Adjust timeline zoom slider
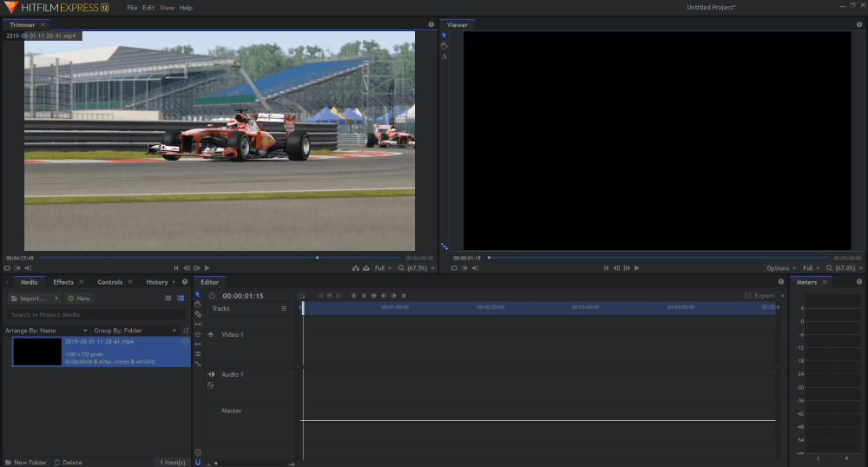Viewport: 868px width, 467px height. click(x=216, y=464)
